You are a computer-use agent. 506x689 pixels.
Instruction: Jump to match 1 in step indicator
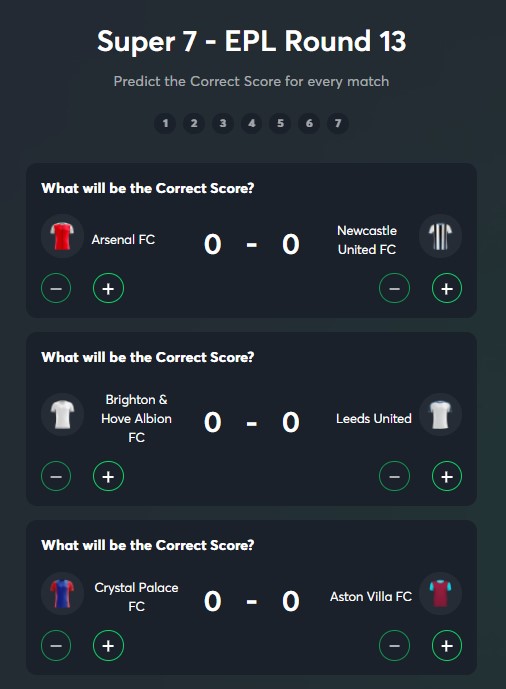tap(165, 123)
